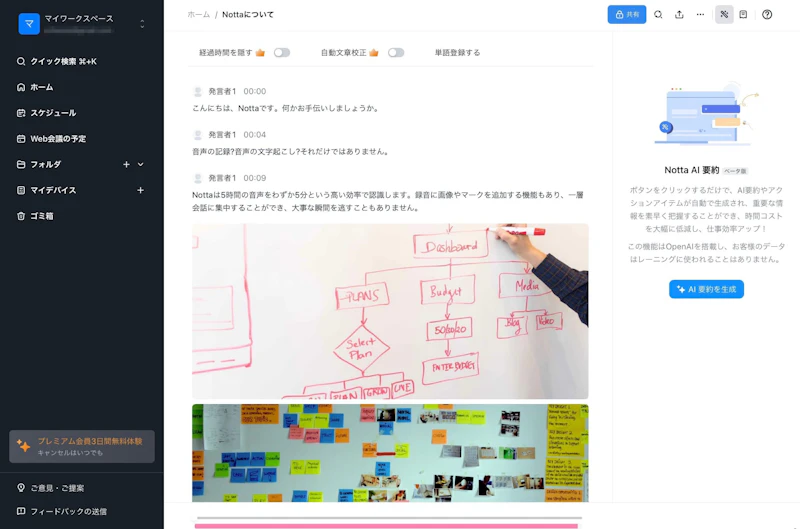Click the crown icon beside 経過時間を隠す

(260, 53)
